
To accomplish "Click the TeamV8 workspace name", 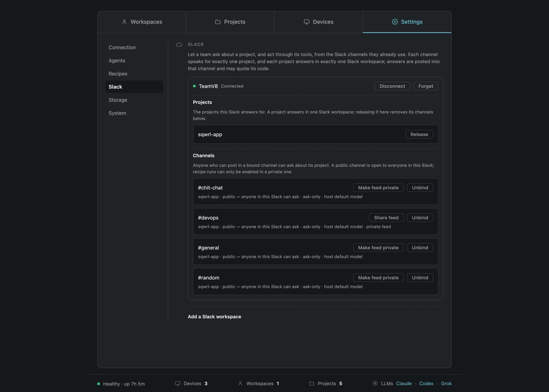I will [x=208, y=86].
